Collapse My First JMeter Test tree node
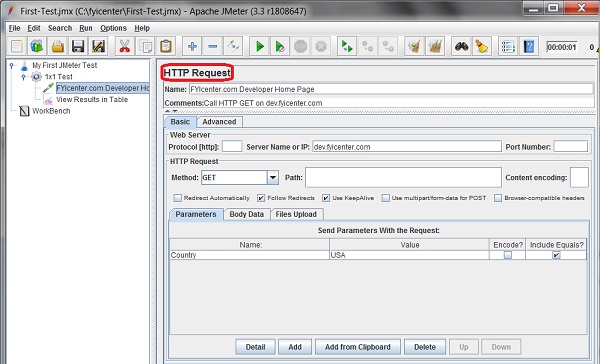 point(12,65)
